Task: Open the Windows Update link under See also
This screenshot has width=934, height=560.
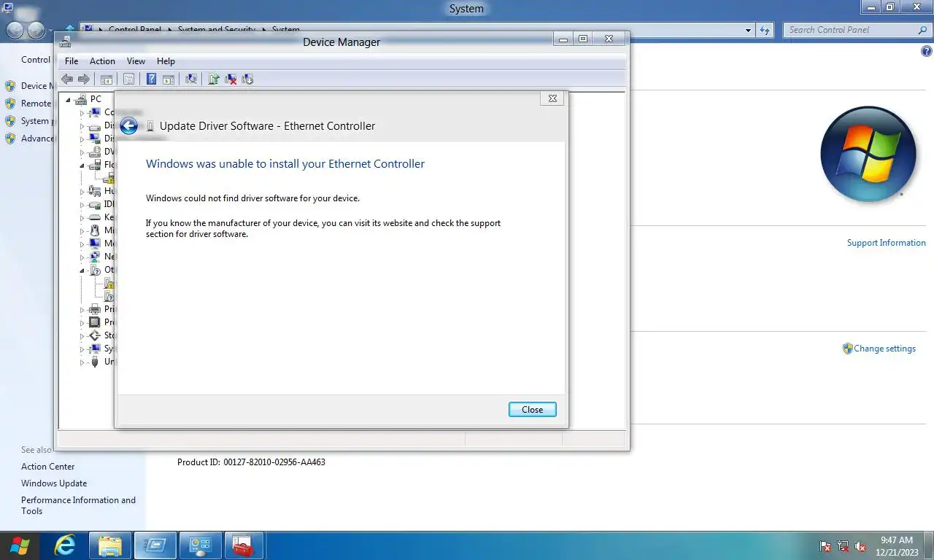Action: [x=54, y=483]
